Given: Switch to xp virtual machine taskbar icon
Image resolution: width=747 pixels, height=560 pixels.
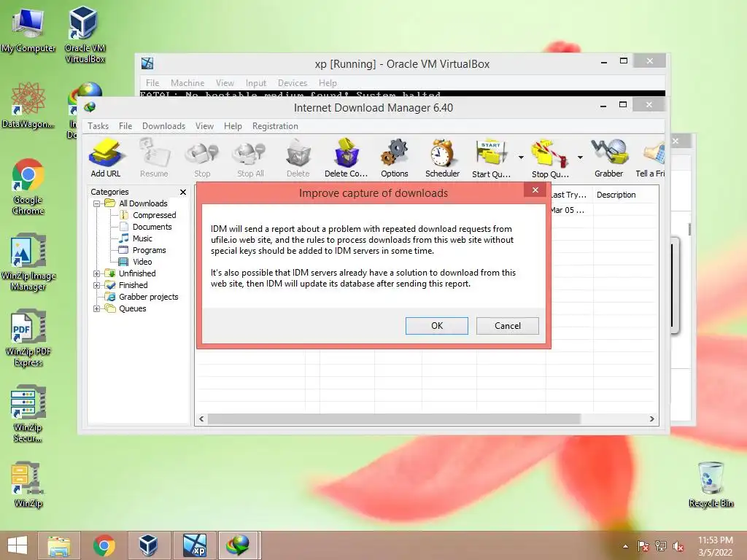Looking at the screenshot, I should tap(195, 545).
